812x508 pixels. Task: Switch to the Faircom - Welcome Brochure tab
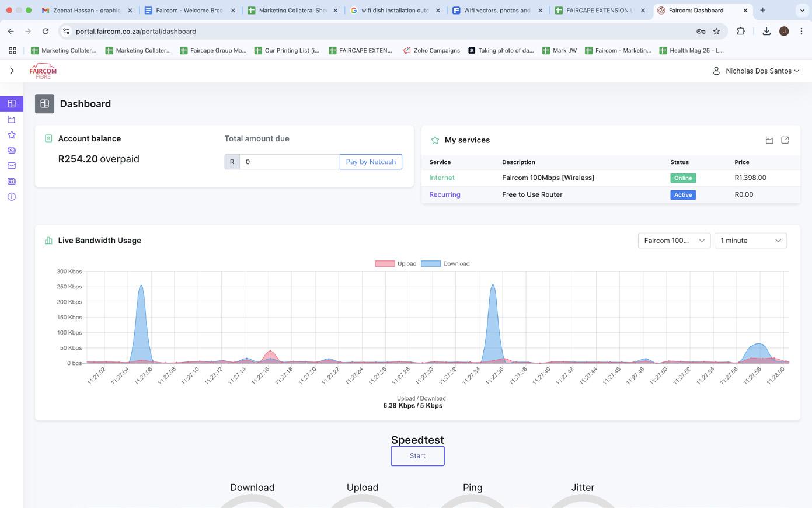click(189, 11)
